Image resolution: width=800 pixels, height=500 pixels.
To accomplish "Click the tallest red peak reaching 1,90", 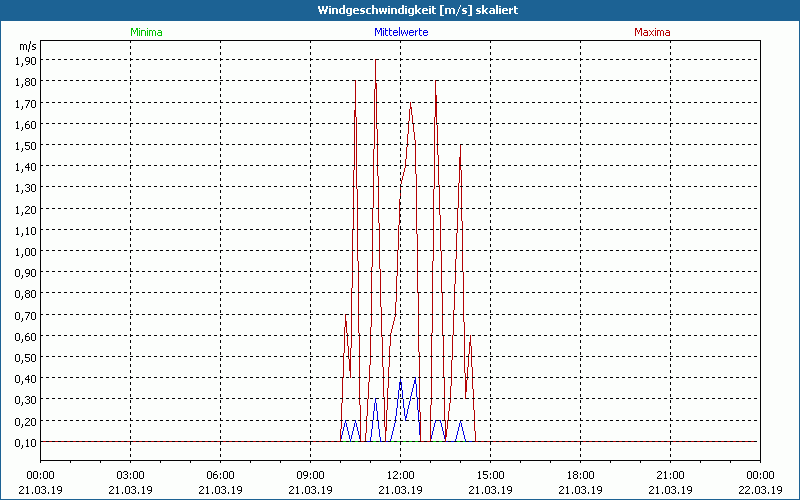I will coord(376,62).
